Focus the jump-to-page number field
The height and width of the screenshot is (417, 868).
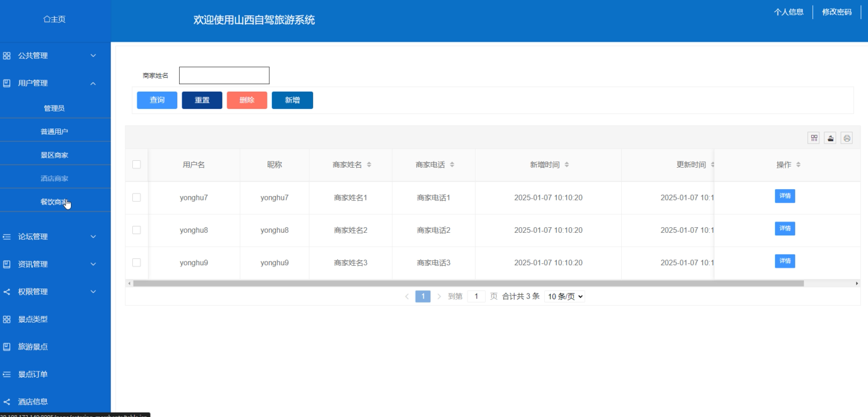pyautogui.click(x=476, y=296)
